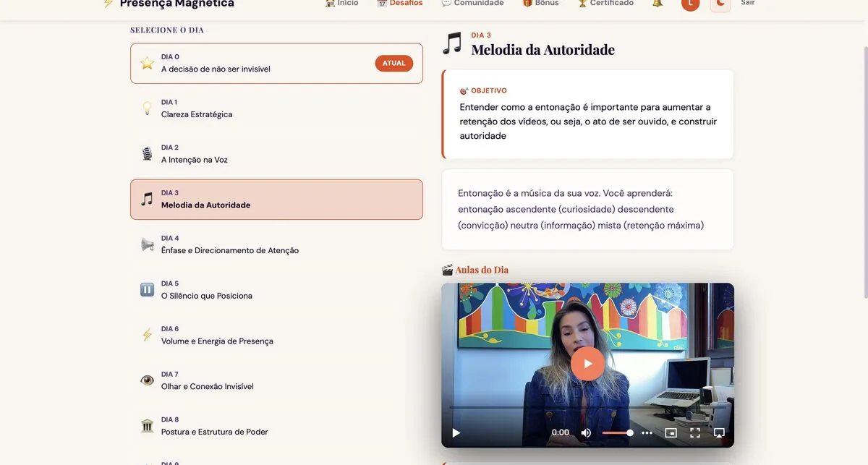Click the Sair logout link
The image size is (868, 465).
pos(748,4)
